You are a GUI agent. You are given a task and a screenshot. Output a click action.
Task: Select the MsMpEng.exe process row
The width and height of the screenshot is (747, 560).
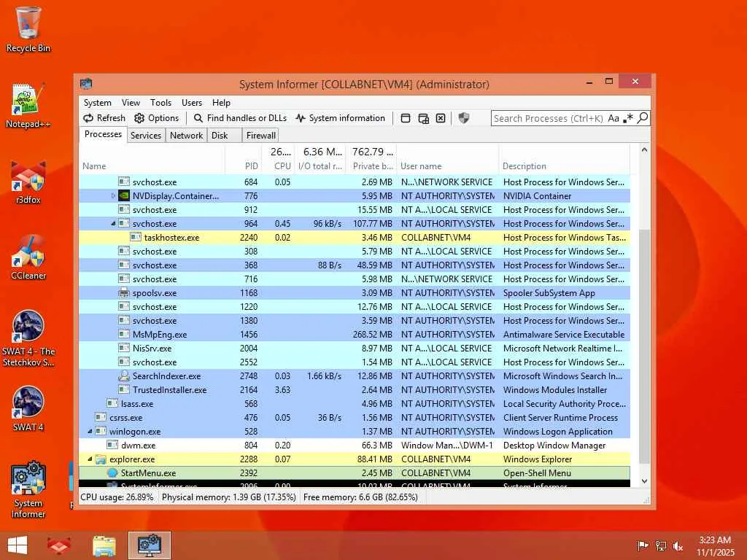355,334
